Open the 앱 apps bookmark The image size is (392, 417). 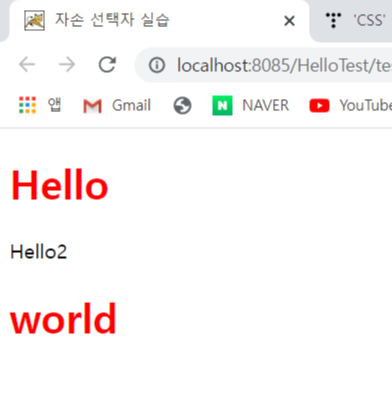click(40, 105)
